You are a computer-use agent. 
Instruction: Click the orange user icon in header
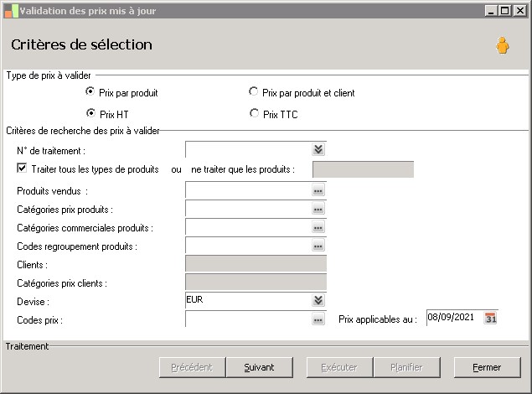click(502, 45)
